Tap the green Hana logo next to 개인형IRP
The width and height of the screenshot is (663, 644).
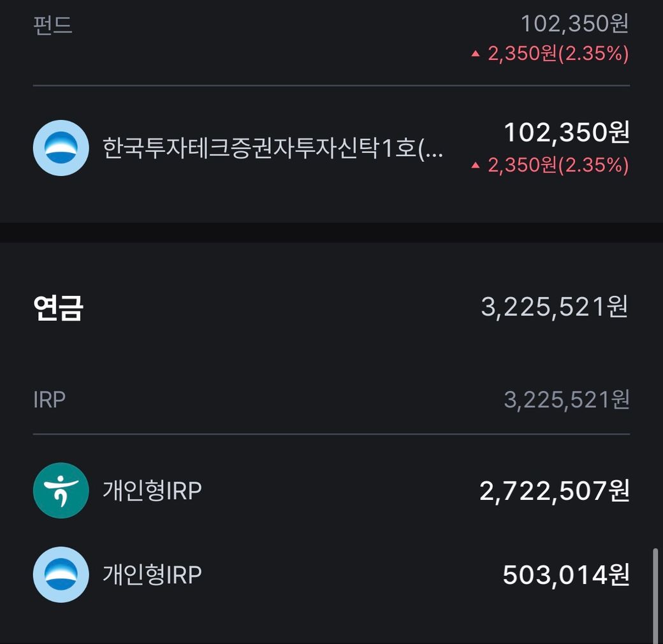coord(61,490)
